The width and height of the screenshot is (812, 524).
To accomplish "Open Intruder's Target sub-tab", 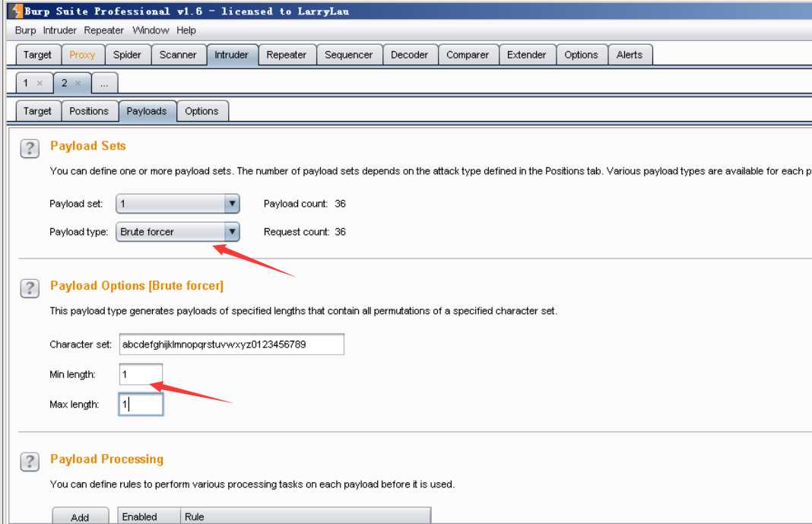I will tap(37, 111).
